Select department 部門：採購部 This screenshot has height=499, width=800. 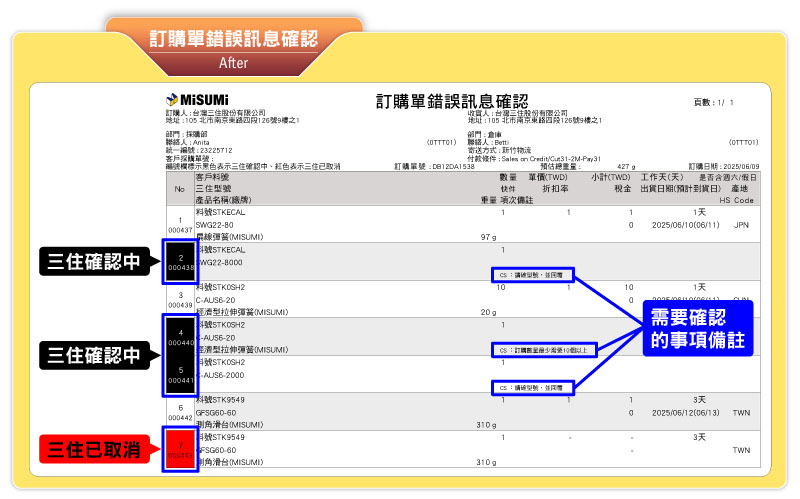click(x=186, y=134)
